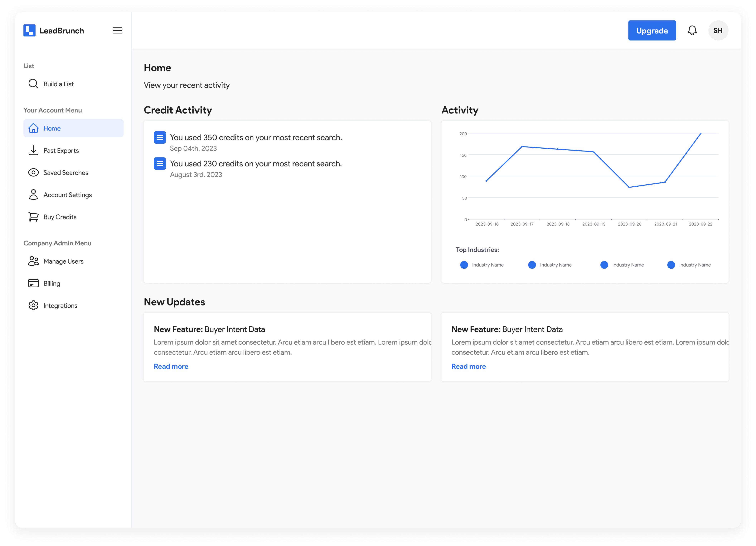Click chart data point for 2023-09-22

coord(700,134)
